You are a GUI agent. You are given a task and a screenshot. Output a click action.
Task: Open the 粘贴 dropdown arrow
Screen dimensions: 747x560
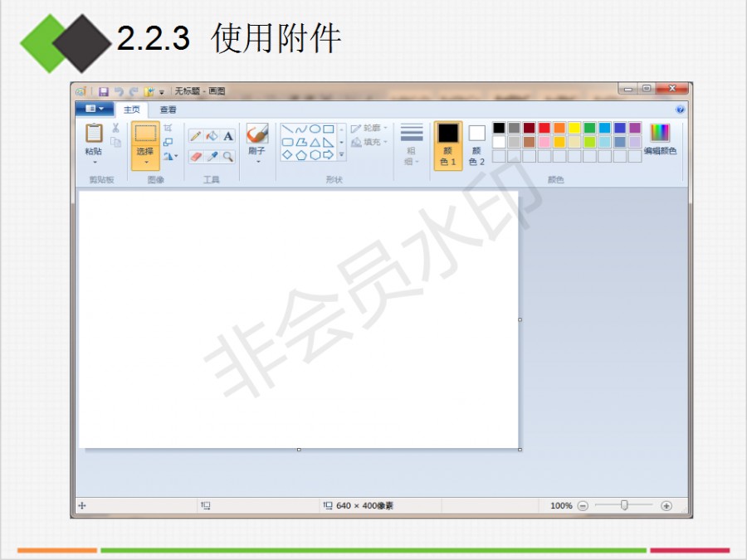[x=94, y=163]
